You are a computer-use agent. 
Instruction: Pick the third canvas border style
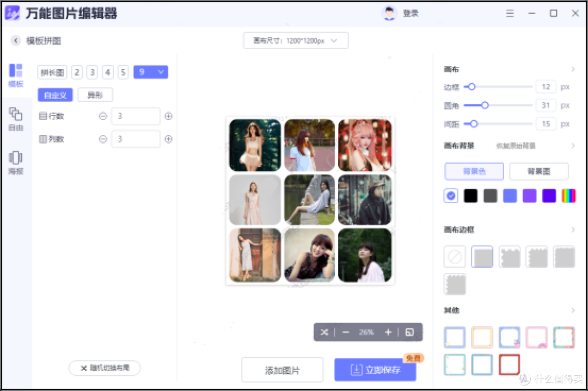(x=510, y=257)
